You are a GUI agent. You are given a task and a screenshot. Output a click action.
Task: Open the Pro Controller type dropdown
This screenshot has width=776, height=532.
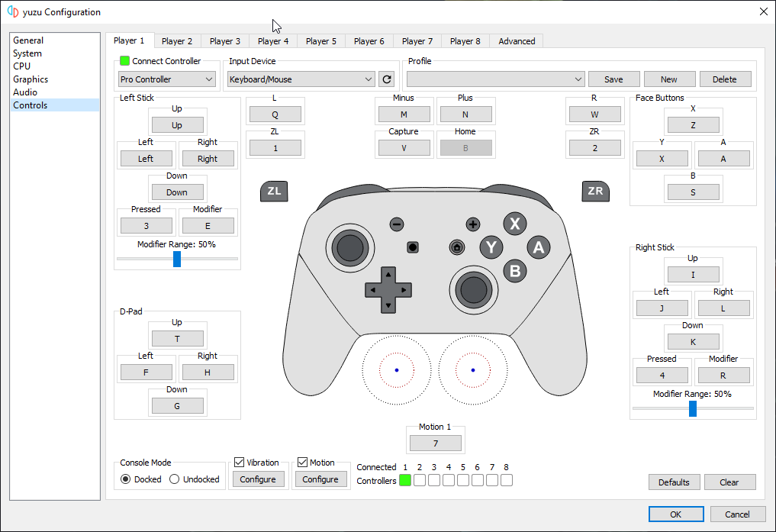(x=167, y=79)
